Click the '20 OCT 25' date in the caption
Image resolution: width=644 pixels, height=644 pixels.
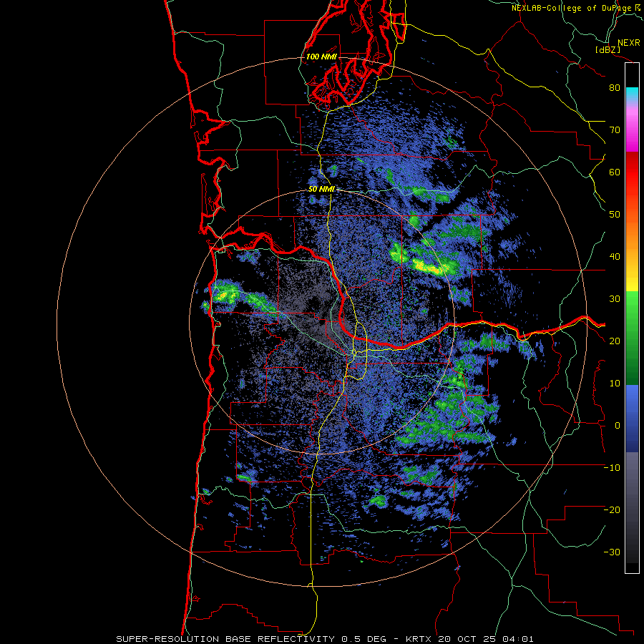point(467,639)
